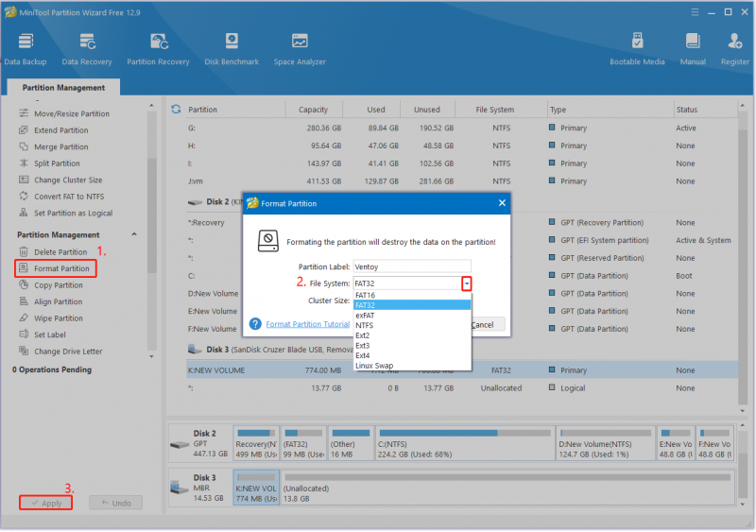Click the Undo button
The height and width of the screenshot is (532, 756).
point(115,503)
